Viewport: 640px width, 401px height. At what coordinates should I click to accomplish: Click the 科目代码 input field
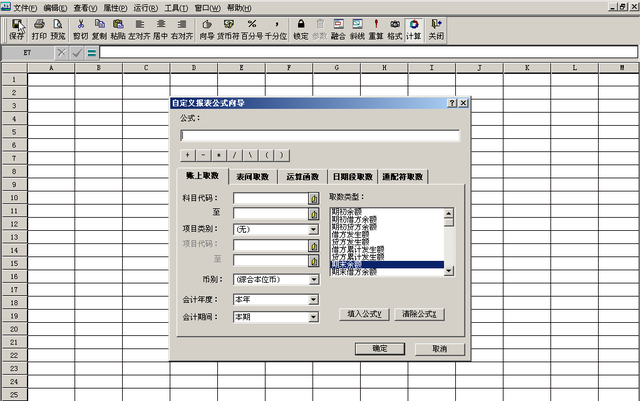270,198
